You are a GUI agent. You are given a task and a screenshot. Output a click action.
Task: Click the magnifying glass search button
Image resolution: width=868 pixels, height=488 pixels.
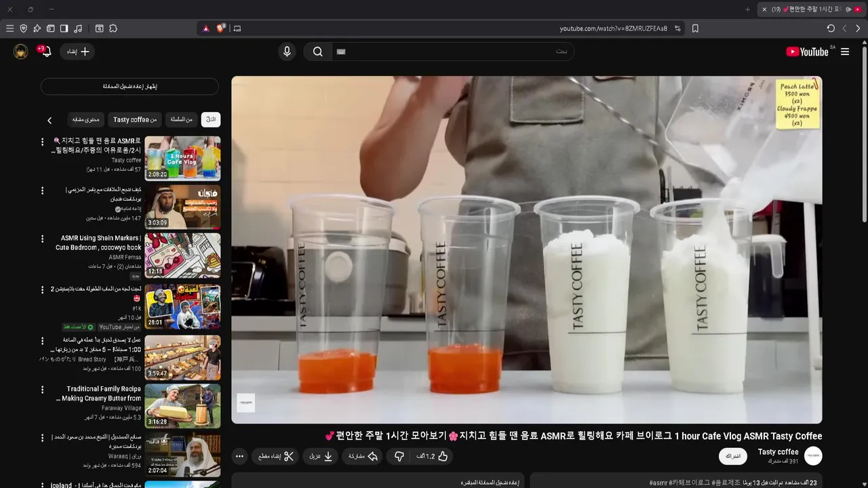point(317,52)
